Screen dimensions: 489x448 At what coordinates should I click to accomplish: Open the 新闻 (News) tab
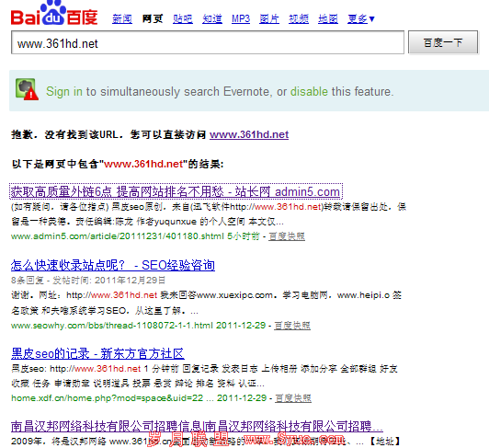[x=122, y=18]
